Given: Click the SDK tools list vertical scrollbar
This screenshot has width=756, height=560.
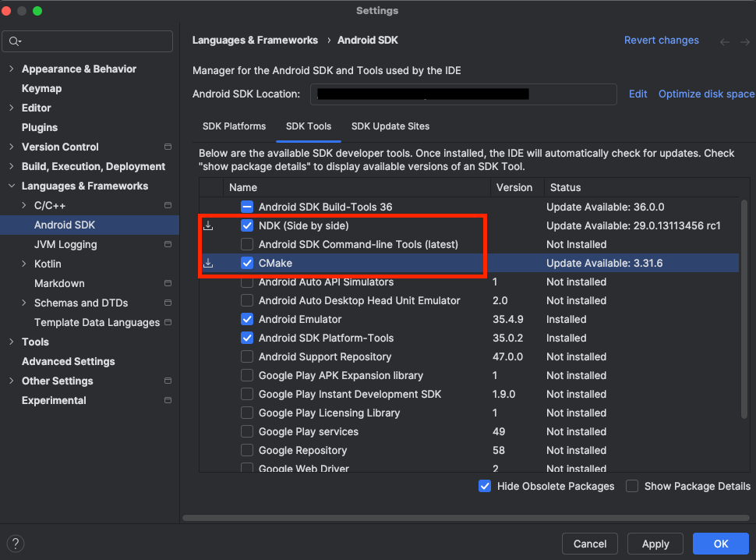Looking at the screenshot, I should click(744, 309).
